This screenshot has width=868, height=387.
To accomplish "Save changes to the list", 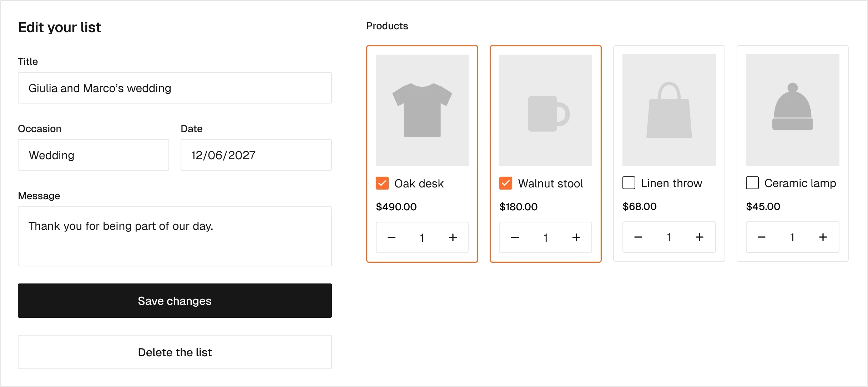I will click(x=175, y=301).
